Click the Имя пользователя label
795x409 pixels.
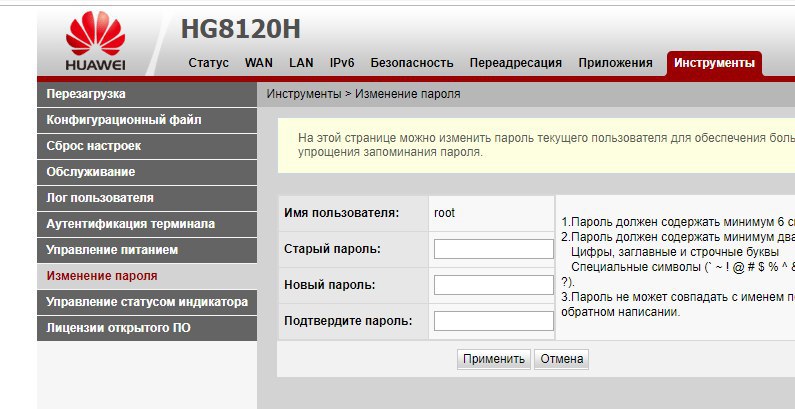pos(342,213)
